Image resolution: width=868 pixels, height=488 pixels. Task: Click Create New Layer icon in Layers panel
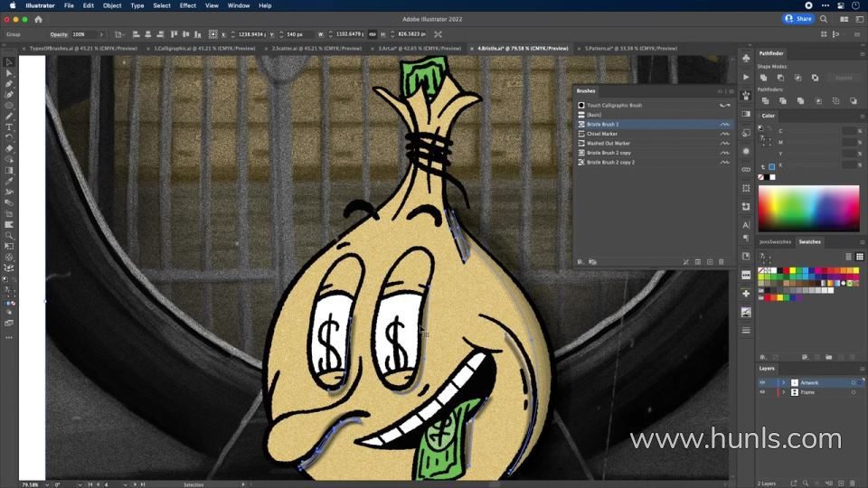841,483
